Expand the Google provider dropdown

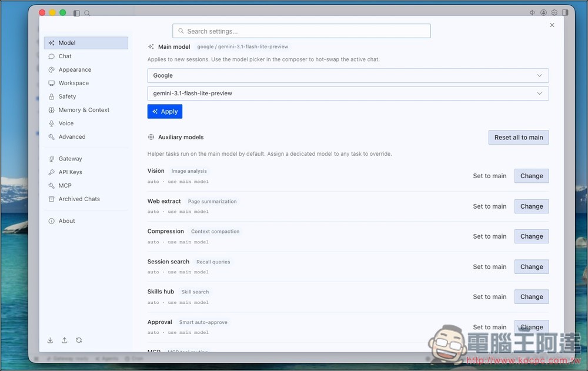(348, 75)
